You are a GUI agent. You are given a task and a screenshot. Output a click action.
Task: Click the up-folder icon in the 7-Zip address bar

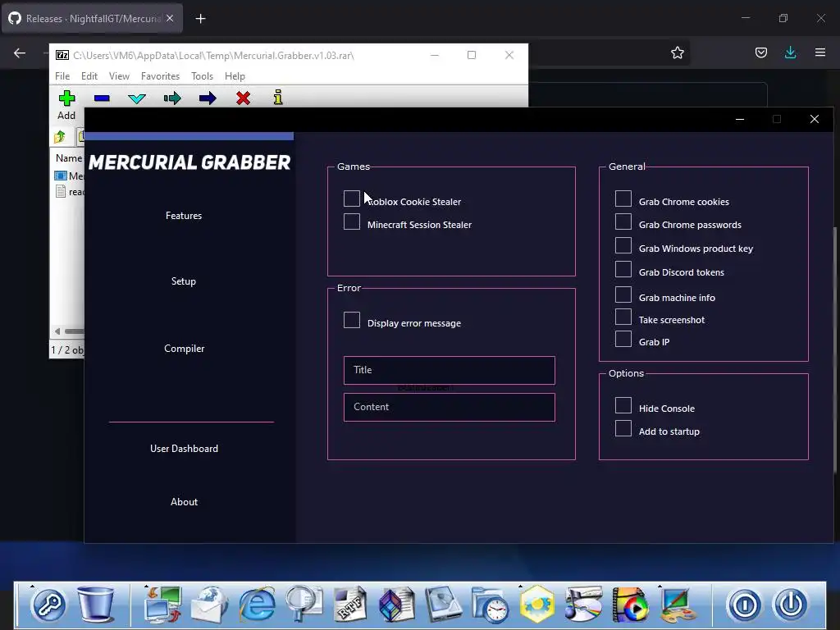[59, 137]
